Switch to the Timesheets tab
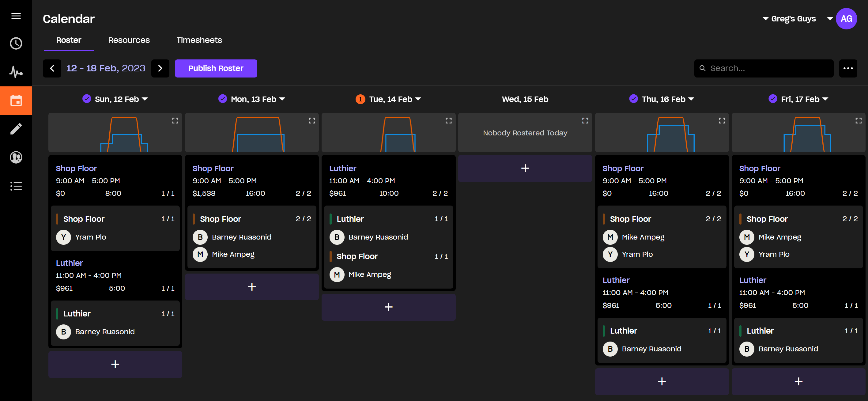This screenshot has width=868, height=401. [199, 40]
